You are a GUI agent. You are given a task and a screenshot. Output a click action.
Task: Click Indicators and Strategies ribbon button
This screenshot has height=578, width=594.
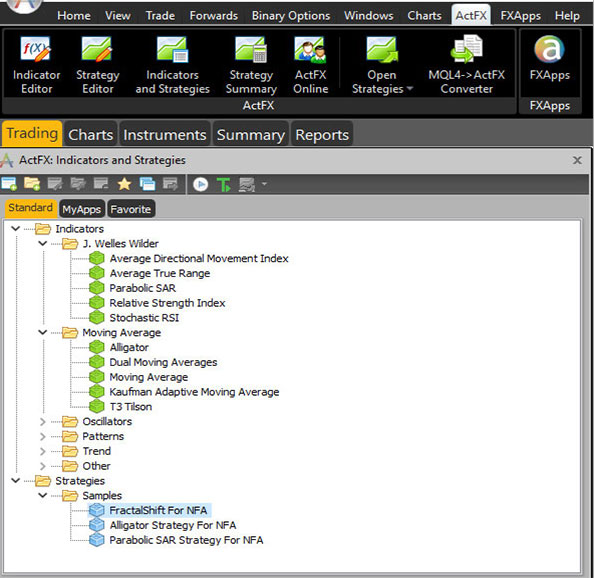(172, 65)
